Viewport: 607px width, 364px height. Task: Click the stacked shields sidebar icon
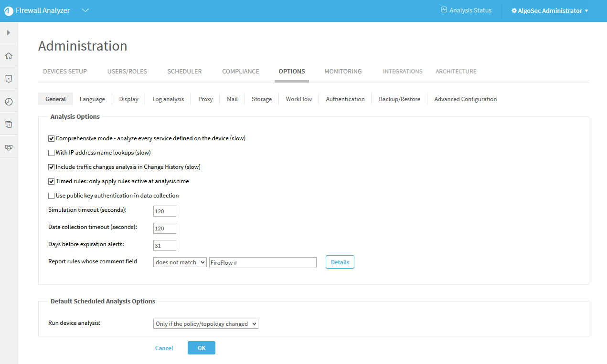(x=9, y=125)
